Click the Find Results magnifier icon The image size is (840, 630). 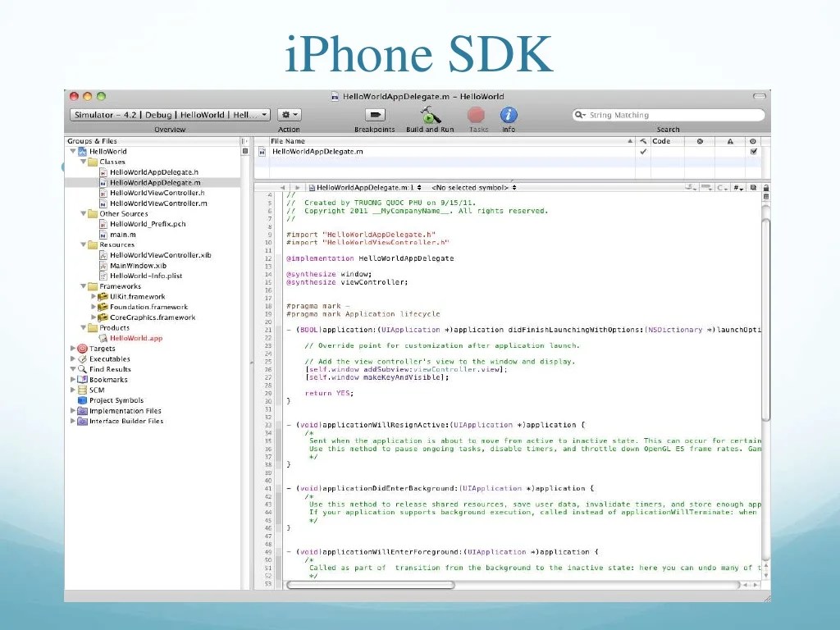coord(82,369)
